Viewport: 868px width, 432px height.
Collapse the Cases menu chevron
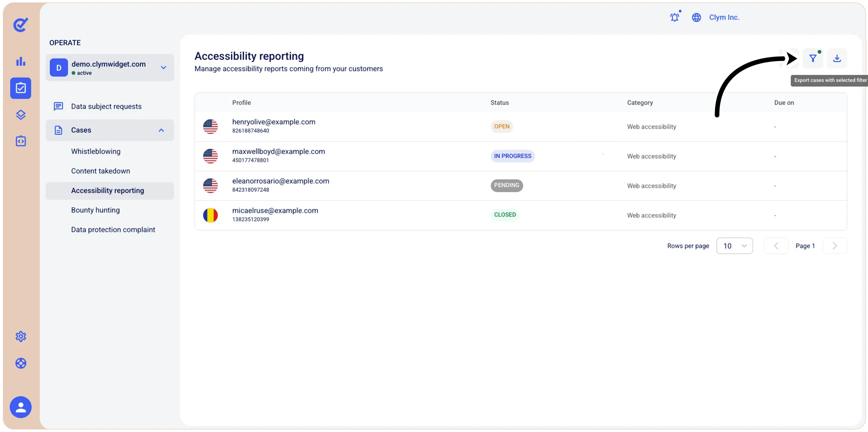click(x=161, y=130)
